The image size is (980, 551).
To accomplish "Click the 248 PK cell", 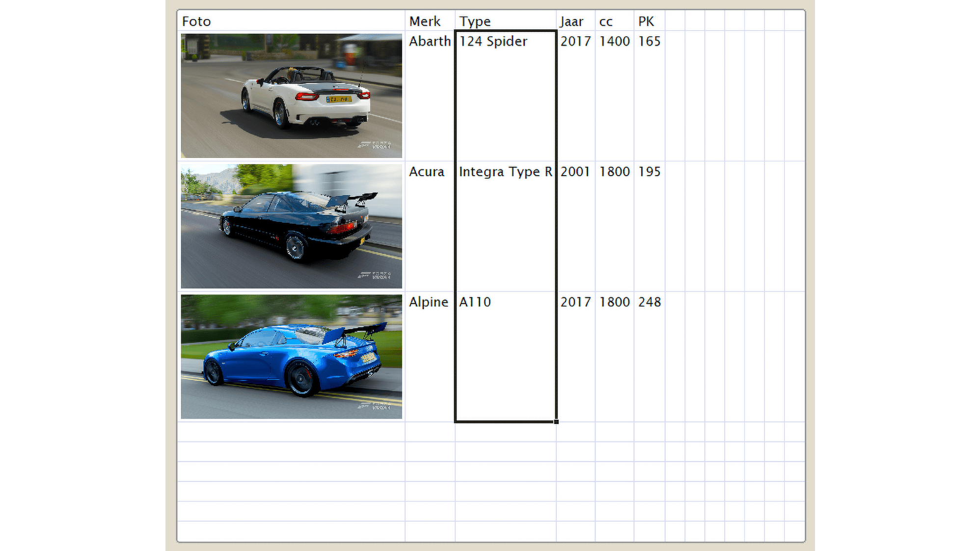I will (649, 302).
